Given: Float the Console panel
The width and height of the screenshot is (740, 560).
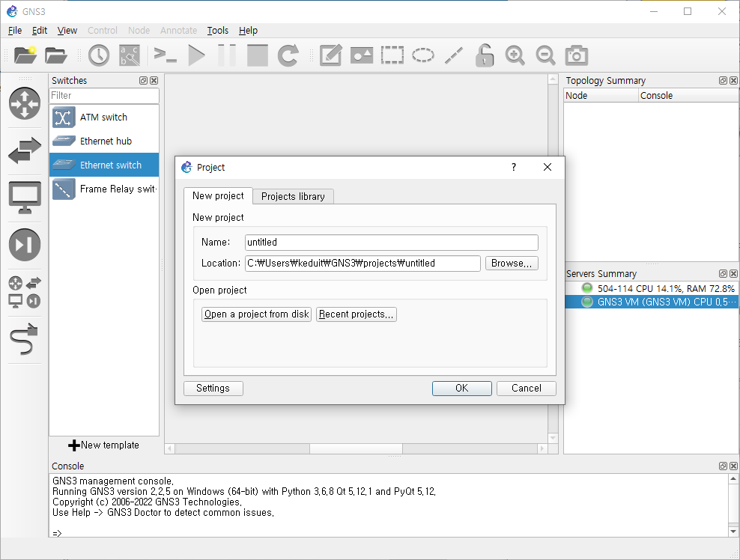Looking at the screenshot, I should coord(723,466).
